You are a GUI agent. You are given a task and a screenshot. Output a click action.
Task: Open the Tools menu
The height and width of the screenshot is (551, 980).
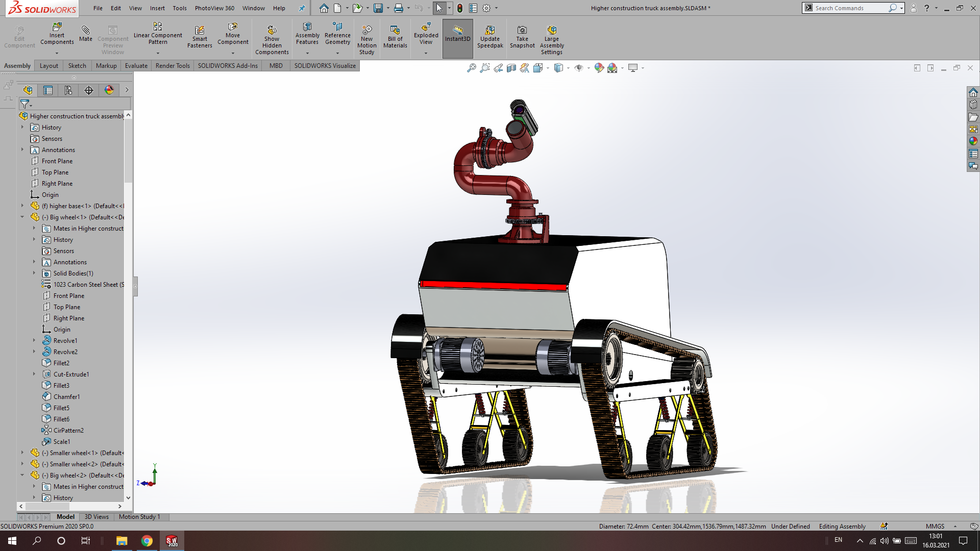click(x=180, y=8)
